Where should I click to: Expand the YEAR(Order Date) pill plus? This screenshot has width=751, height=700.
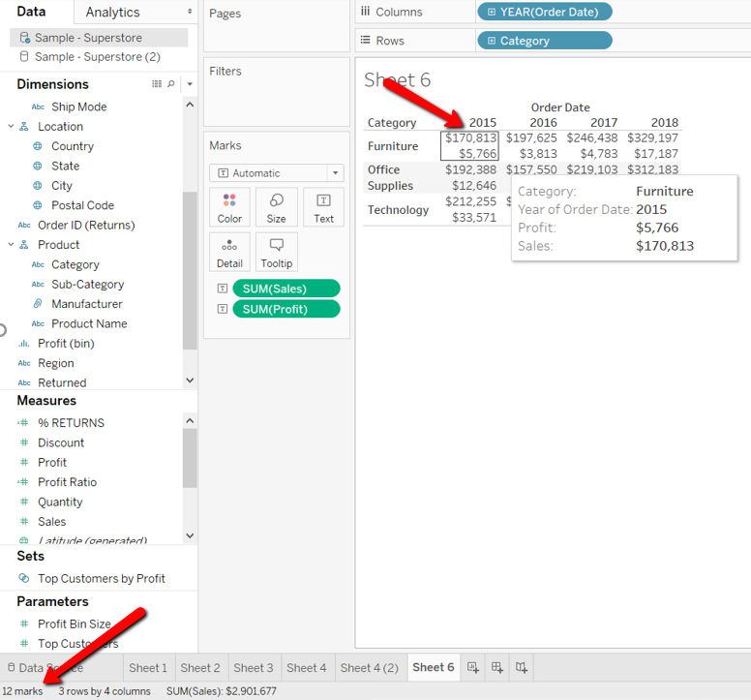492,12
